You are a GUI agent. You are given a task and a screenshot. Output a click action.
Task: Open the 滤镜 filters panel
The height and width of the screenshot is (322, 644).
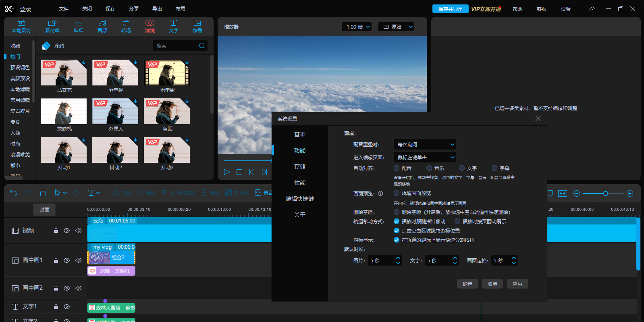point(150,26)
